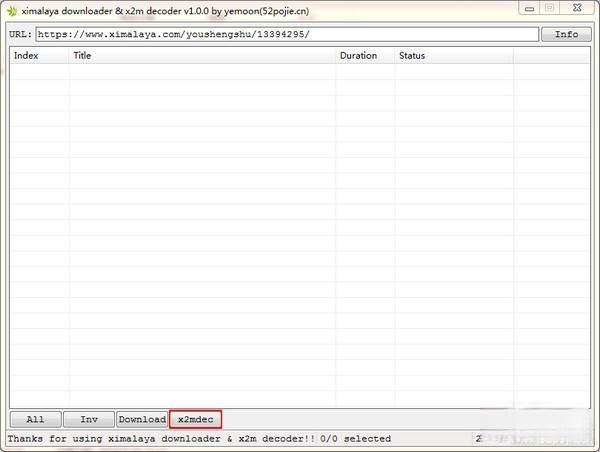The width and height of the screenshot is (600, 452).
Task: Open the x2mdec decoder button
Action: [x=196, y=419]
